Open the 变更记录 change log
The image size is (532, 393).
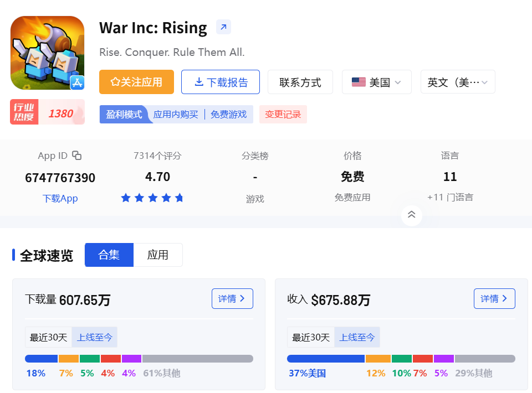(x=283, y=114)
